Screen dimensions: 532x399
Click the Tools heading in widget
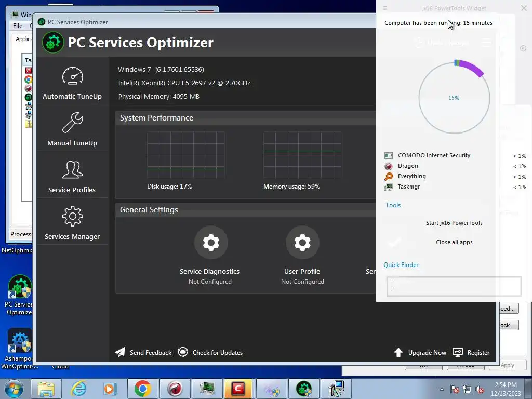pos(393,205)
